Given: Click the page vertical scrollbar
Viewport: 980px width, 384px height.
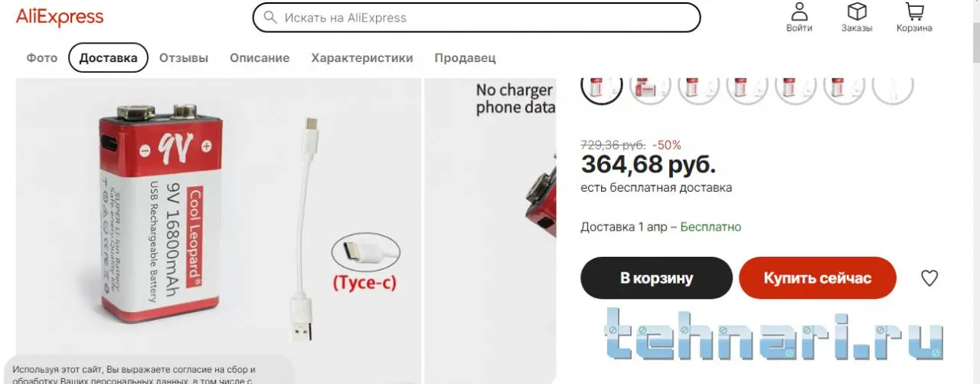Looking at the screenshot, I should 975,192.
